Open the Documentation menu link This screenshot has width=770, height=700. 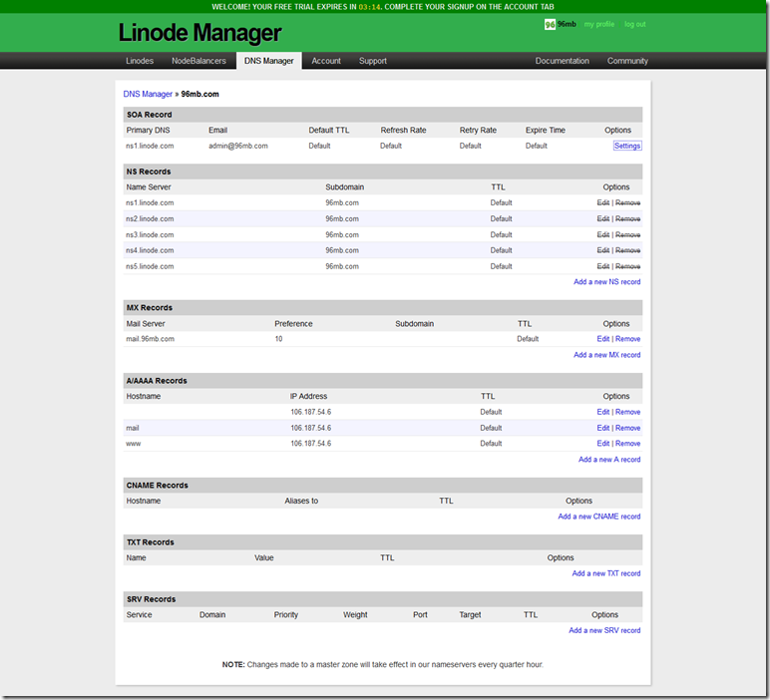[562, 61]
